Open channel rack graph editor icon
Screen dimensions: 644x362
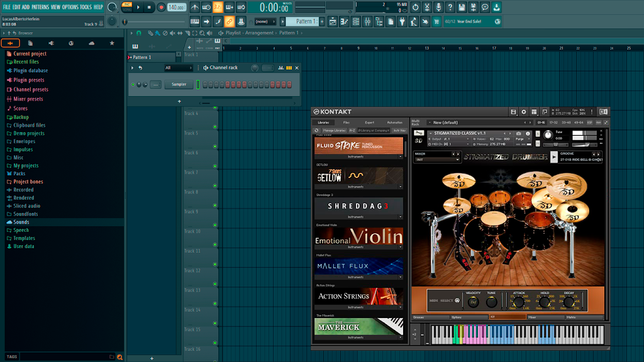click(x=281, y=68)
